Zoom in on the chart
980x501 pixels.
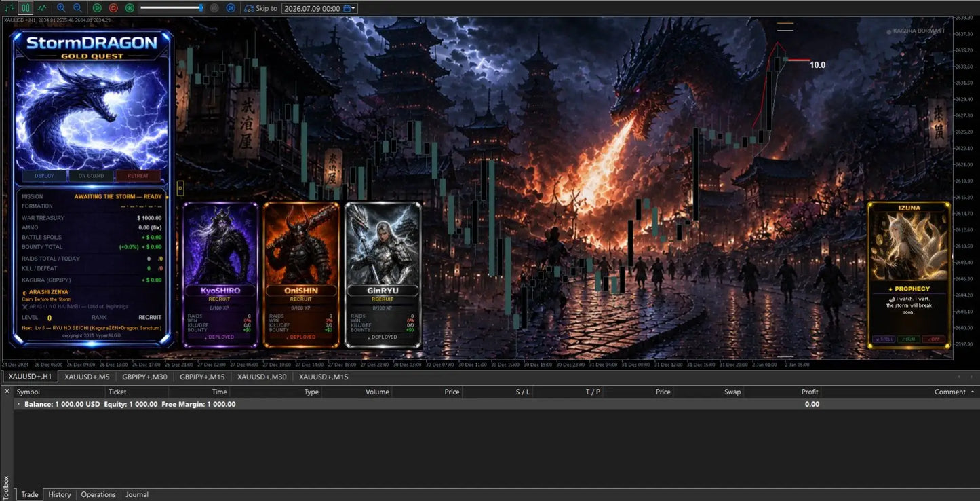coord(61,8)
